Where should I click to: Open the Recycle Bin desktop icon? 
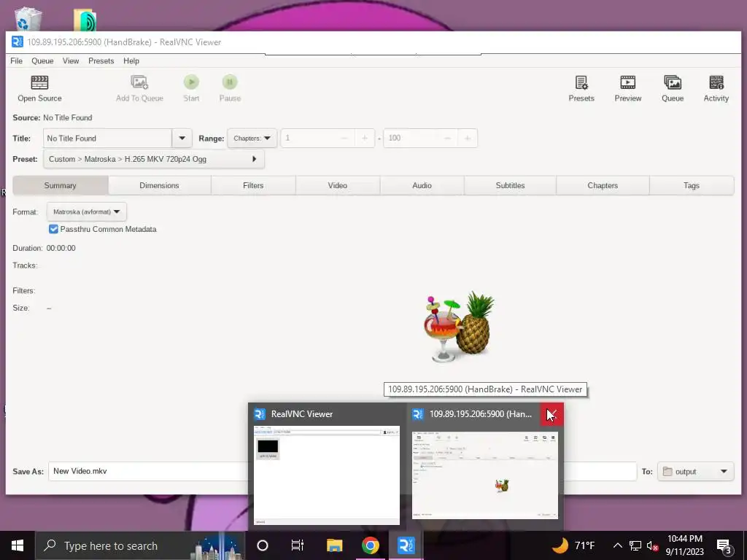[28, 19]
